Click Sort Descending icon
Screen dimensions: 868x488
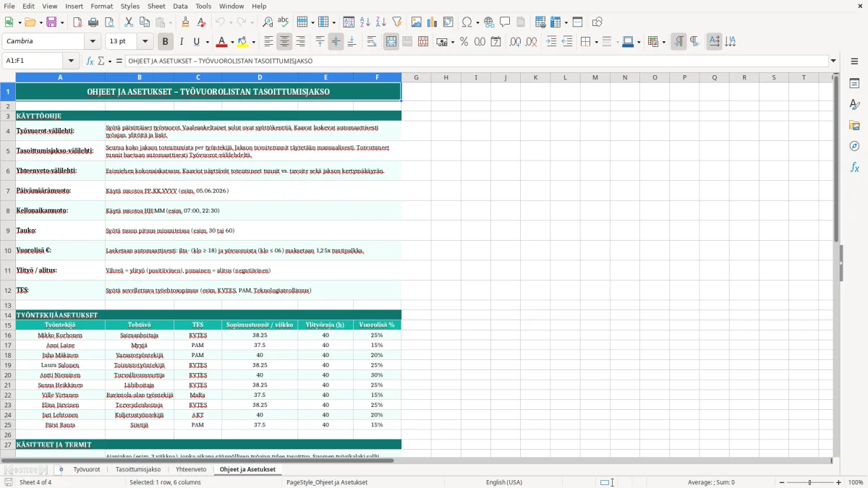[x=380, y=22]
